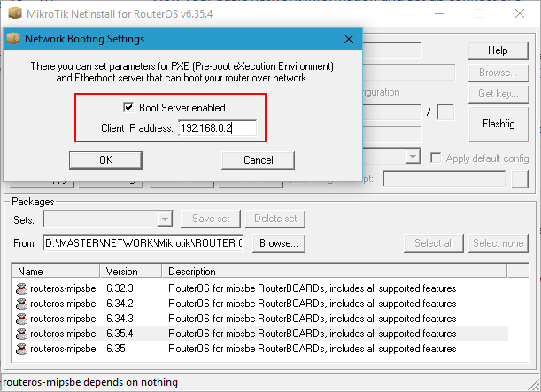Click the Delete set button

pos(275,219)
